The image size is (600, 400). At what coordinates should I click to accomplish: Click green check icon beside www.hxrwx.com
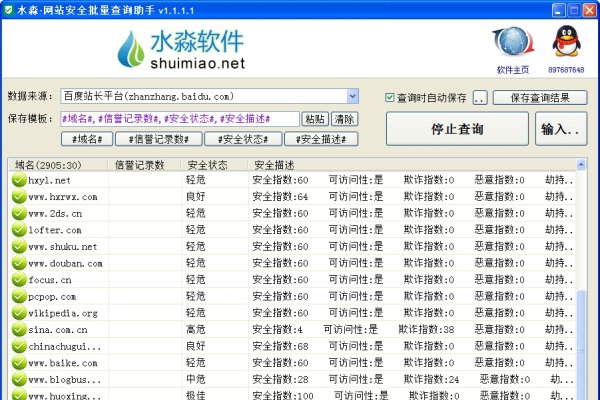tap(19, 196)
